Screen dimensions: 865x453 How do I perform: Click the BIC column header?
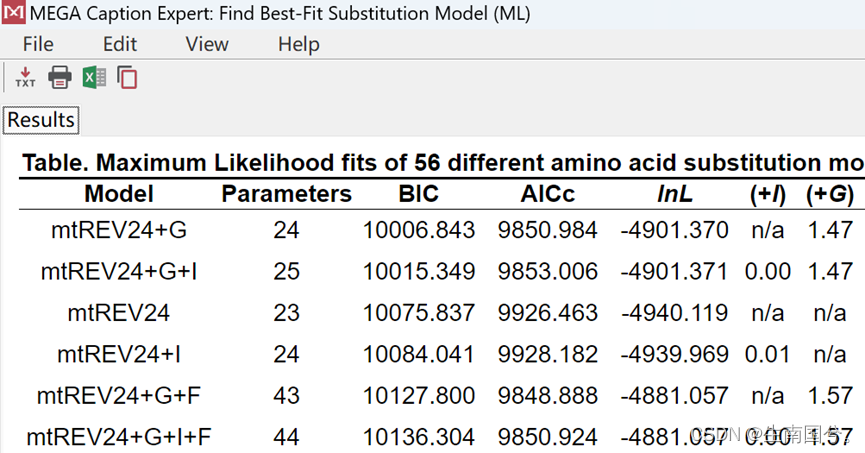419,194
